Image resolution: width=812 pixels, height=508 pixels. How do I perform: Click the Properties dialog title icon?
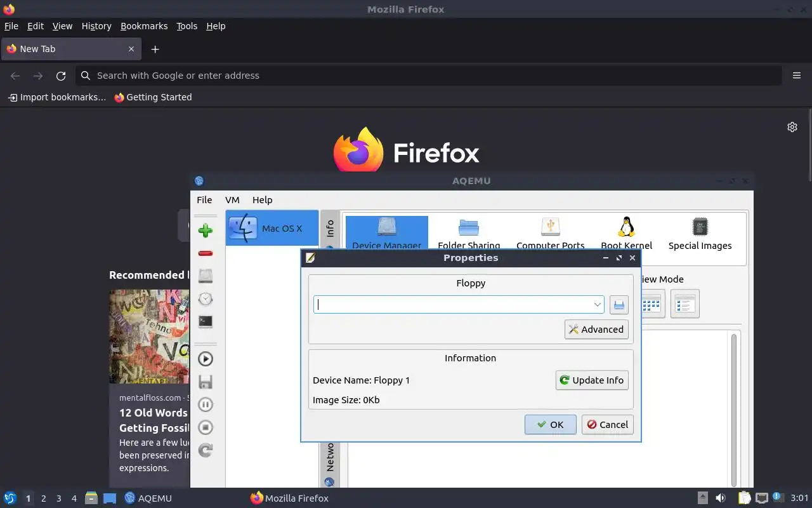click(x=310, y=258)
